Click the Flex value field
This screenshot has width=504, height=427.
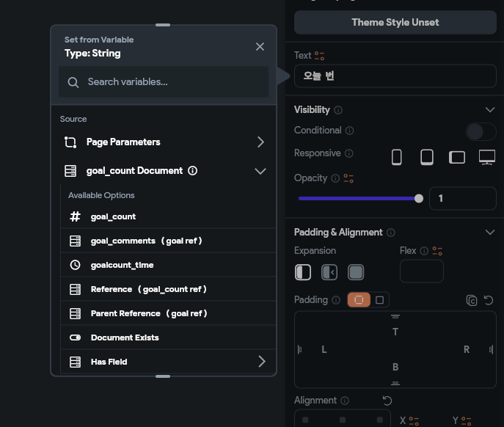pos(421,271)
